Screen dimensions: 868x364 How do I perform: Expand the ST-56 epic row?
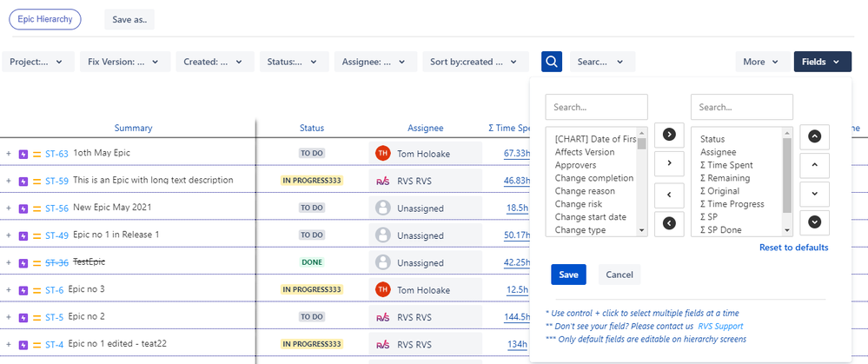pyautogui.click(x=9, y=208)
